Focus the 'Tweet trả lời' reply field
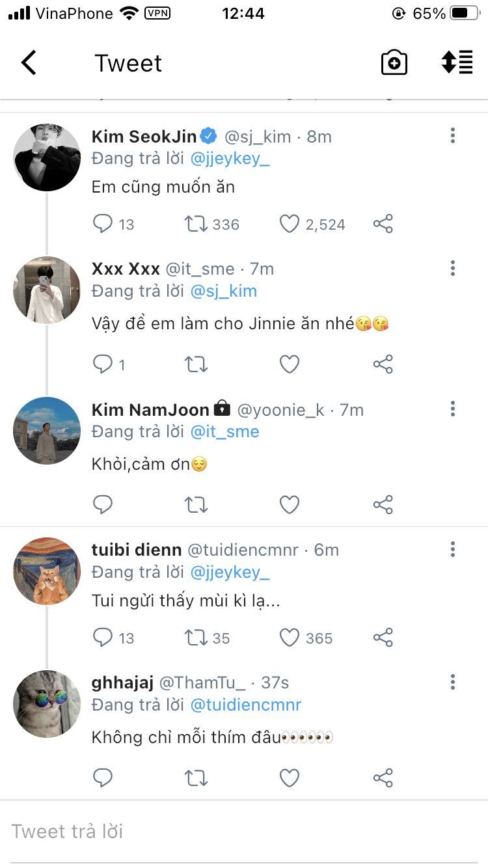Screen dimensions: 488x868 [x=244, y=832]
